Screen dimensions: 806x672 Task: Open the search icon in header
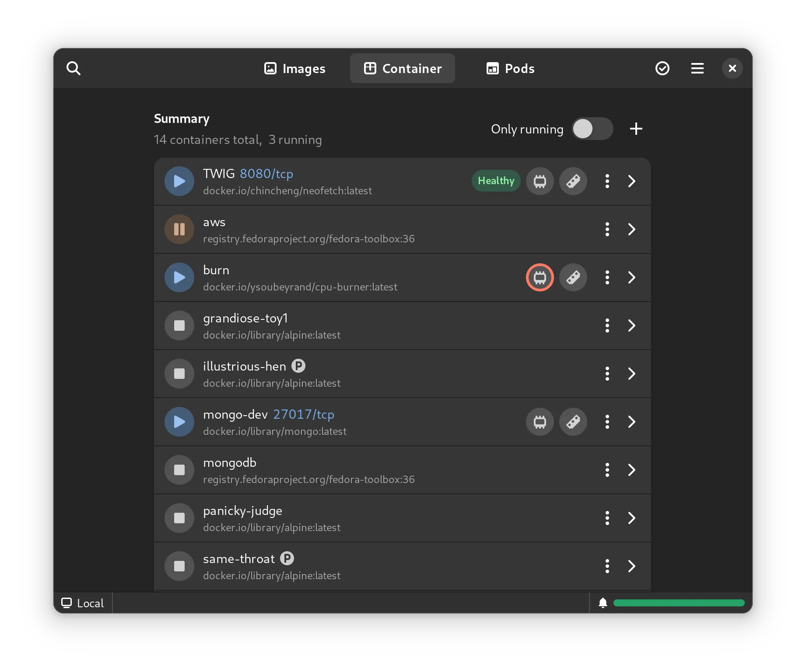[x=74, y=68]
